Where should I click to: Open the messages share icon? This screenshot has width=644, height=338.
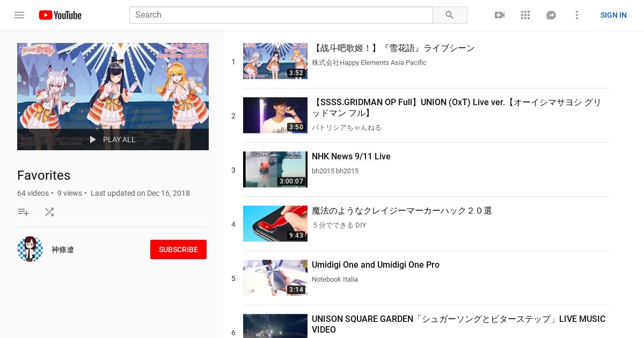[x=551, y=15]
